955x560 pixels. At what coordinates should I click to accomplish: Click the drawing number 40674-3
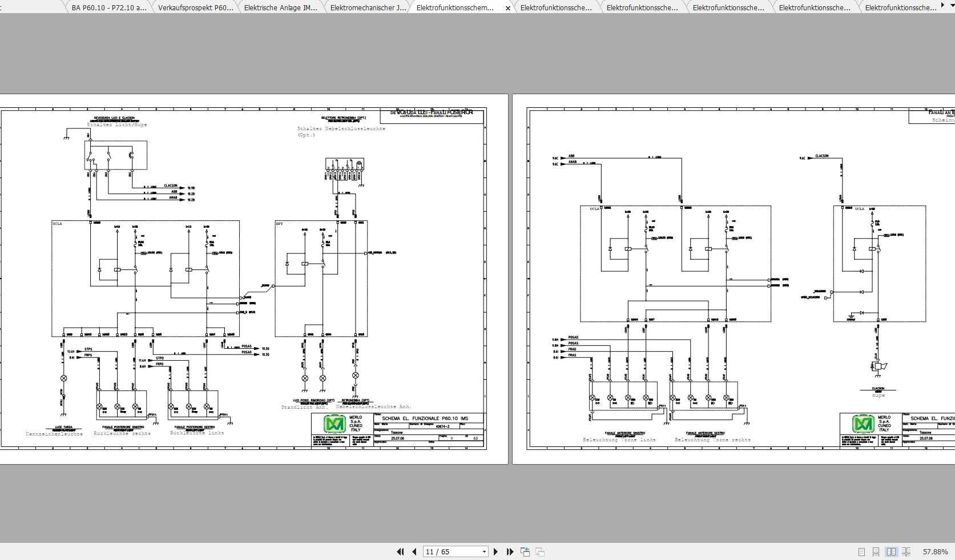[442, 426]
